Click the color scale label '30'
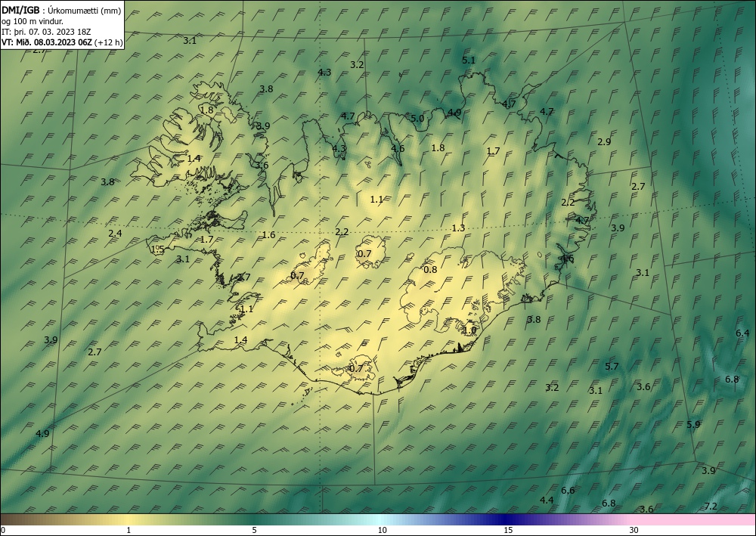 [x=634, y=531]
